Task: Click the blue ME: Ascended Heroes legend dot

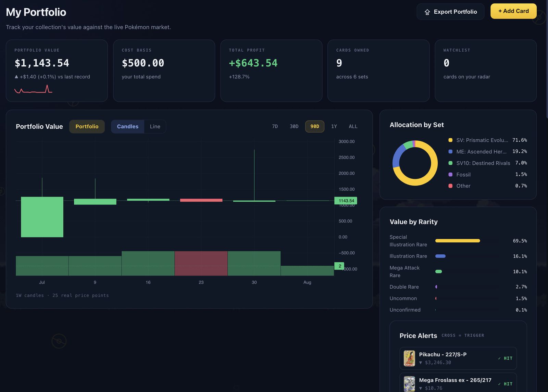Action: [450, 151]
